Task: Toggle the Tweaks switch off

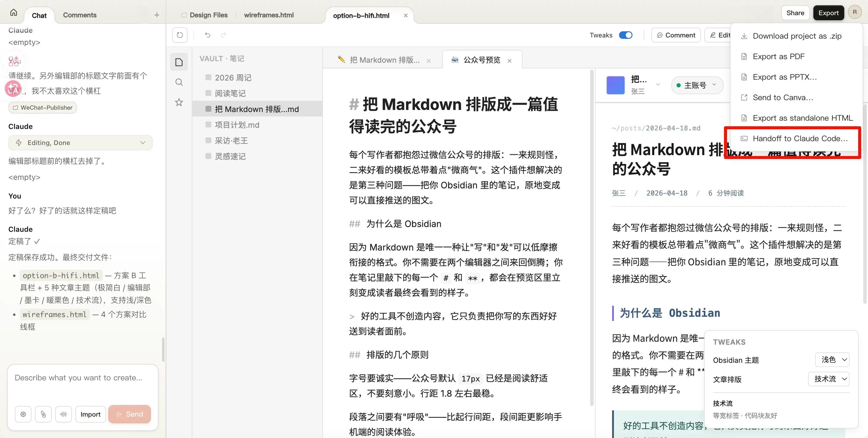Action: tap(626, 35)
